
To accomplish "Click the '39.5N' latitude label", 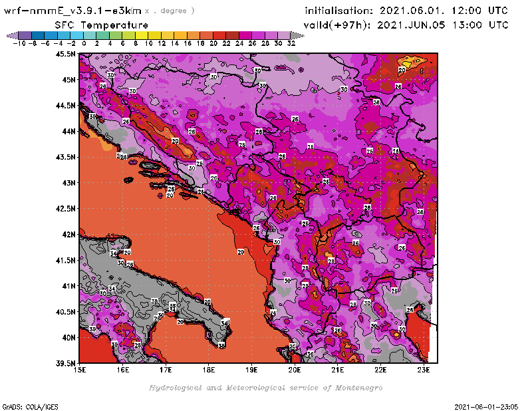I will pyautogui.click(x=65, y=364).
